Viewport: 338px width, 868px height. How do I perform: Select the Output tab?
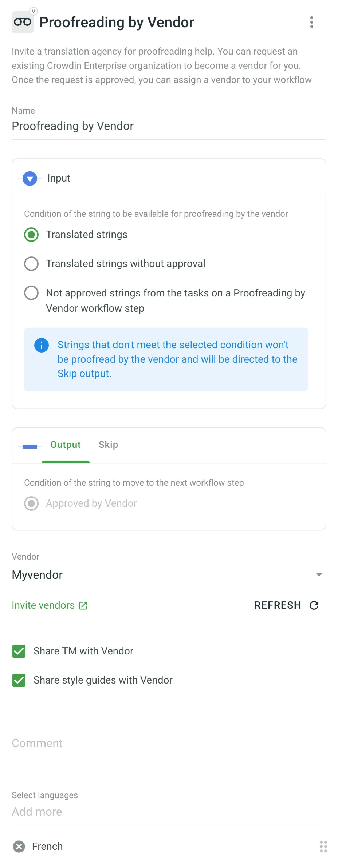coord(65,445)
